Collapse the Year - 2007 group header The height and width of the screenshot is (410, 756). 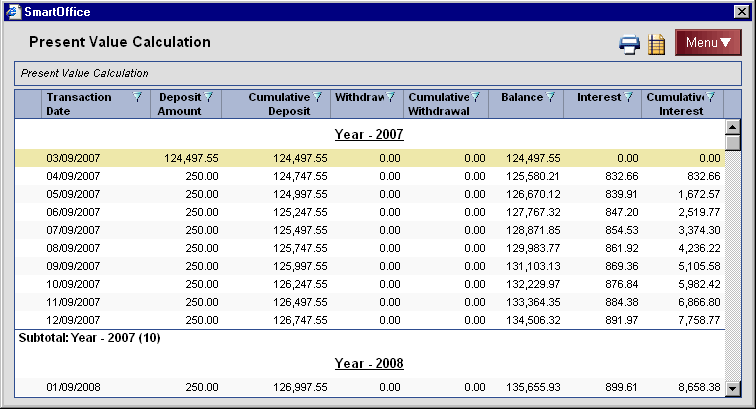tap(369, 134)
